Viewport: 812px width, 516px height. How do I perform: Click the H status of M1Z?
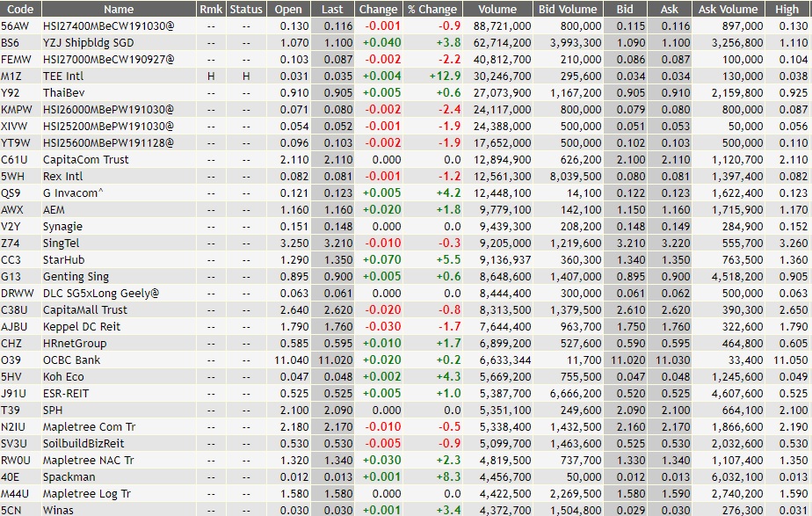coord(246,76)
